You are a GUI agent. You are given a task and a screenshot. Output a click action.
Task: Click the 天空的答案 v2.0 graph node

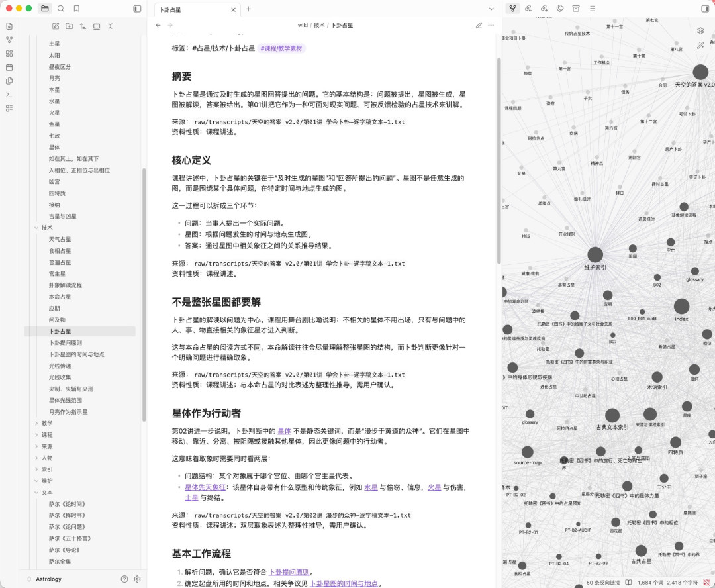(700, 72)
